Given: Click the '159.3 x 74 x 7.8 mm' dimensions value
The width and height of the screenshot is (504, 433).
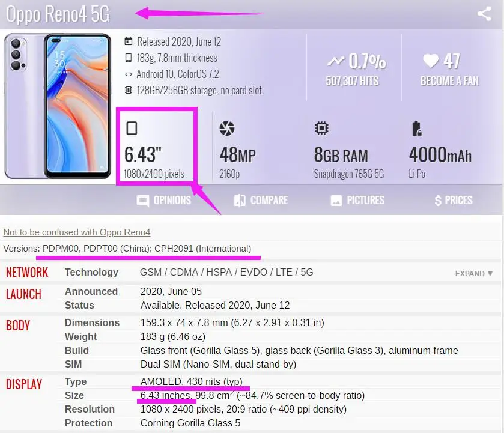Looking at the screenshot, I should click(184, 322).
